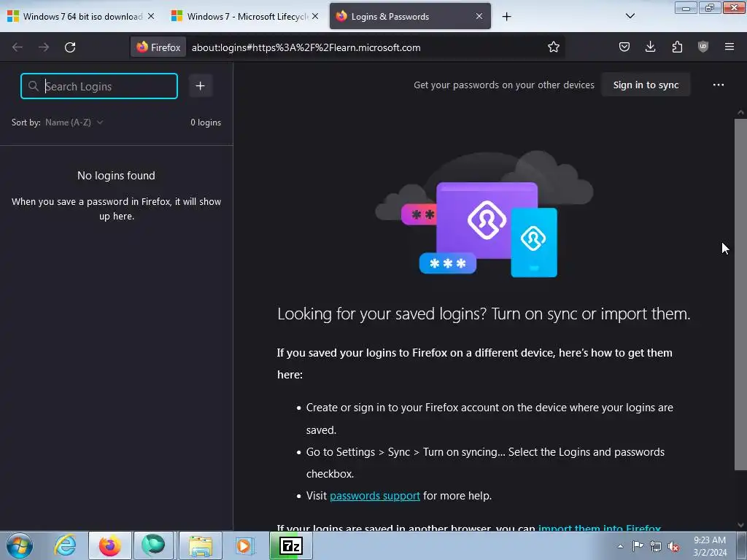Viewport: 747px width, 560px height.
Task: Switch to Windows 7 64 bit iso download tab
Action: pos(81,17)
